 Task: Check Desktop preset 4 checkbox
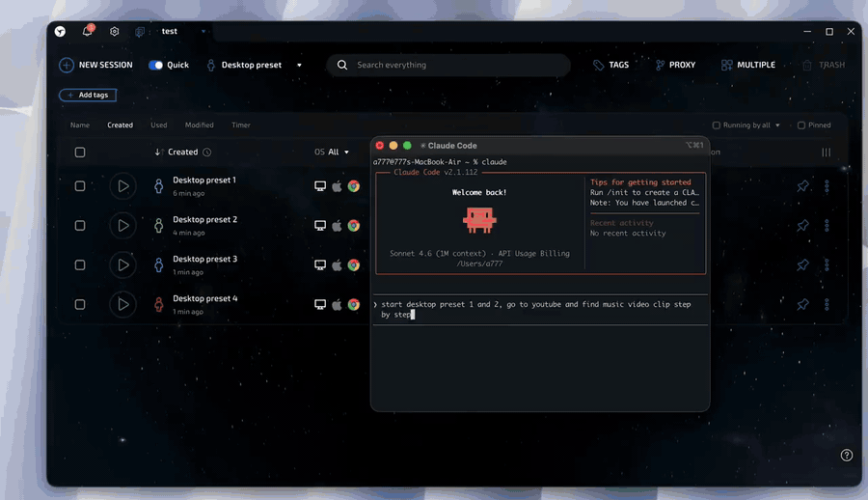[x=80, y=304]
